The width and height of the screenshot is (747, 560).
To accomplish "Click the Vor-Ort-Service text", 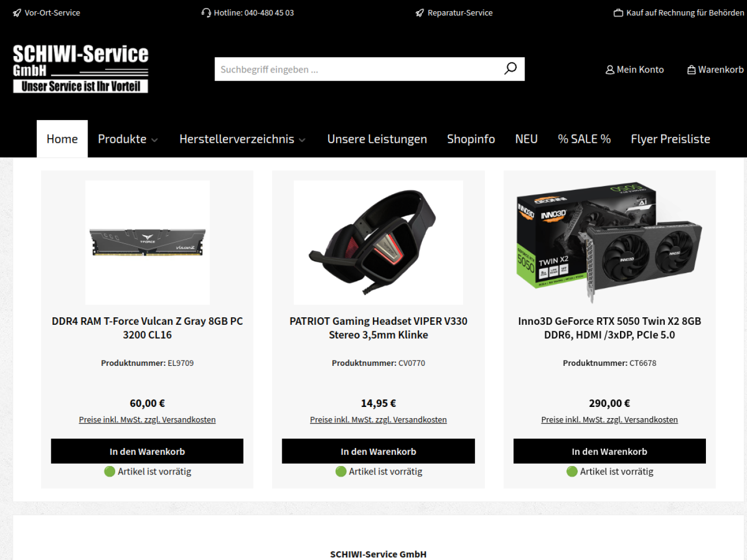I will pos(52,13).
